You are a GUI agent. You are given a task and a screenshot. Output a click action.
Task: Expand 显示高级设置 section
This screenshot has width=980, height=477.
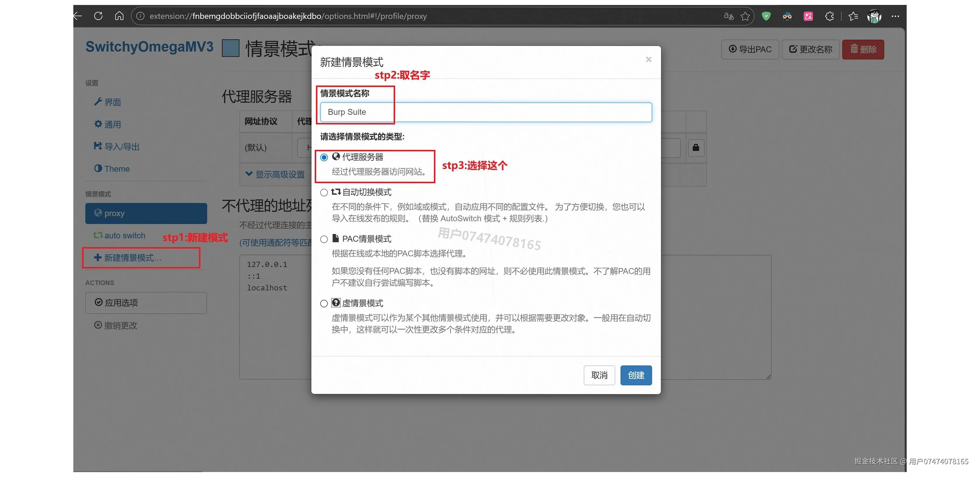point(275,174)
